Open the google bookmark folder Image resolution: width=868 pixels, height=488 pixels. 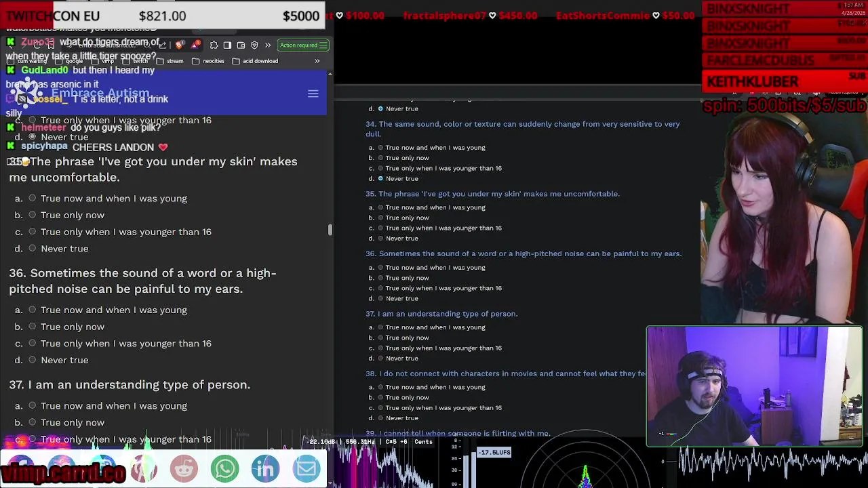[68, 61]
